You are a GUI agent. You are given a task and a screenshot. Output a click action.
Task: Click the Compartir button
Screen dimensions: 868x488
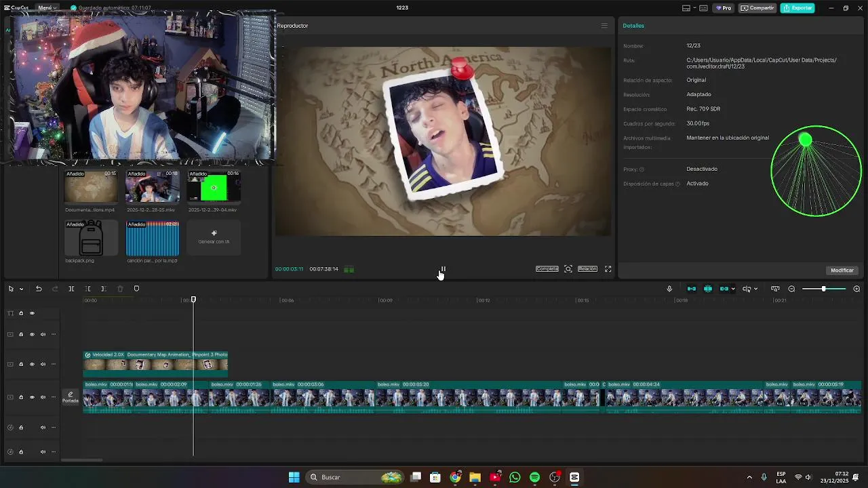[x=757, y=8]
